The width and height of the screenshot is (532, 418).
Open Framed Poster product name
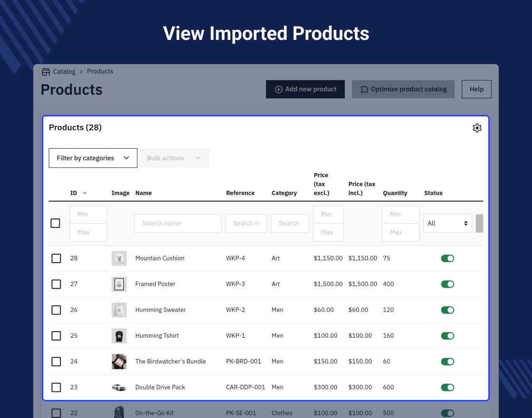pos(155,284)
